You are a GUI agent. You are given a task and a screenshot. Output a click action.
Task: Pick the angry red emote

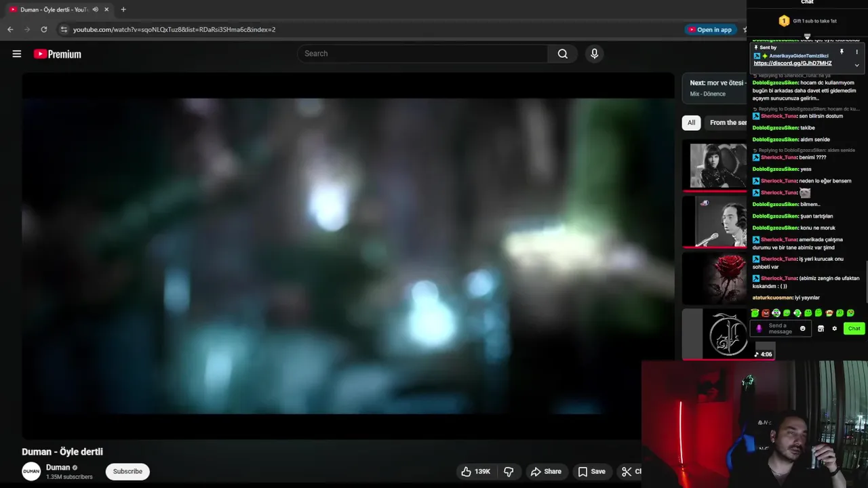click(766, 313)
